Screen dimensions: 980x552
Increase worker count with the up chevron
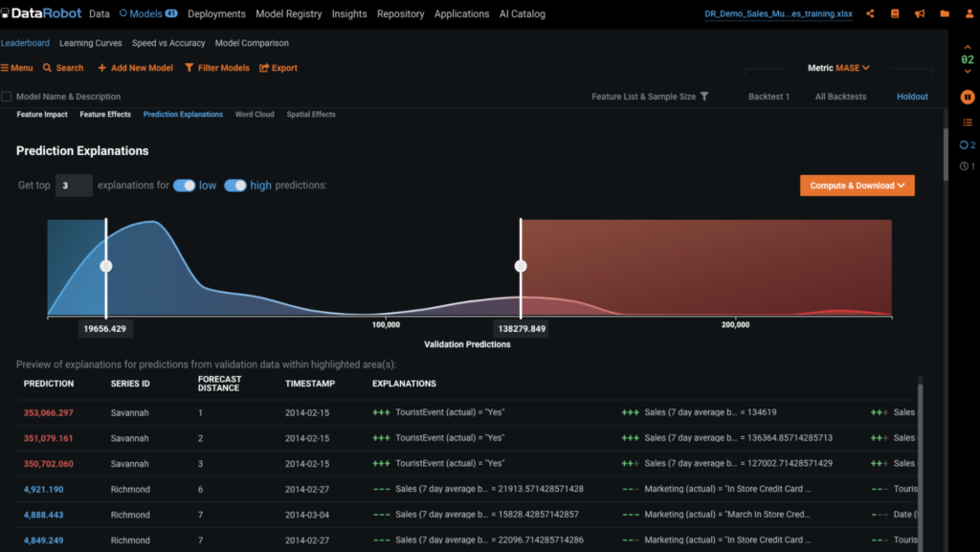[968, 48]
